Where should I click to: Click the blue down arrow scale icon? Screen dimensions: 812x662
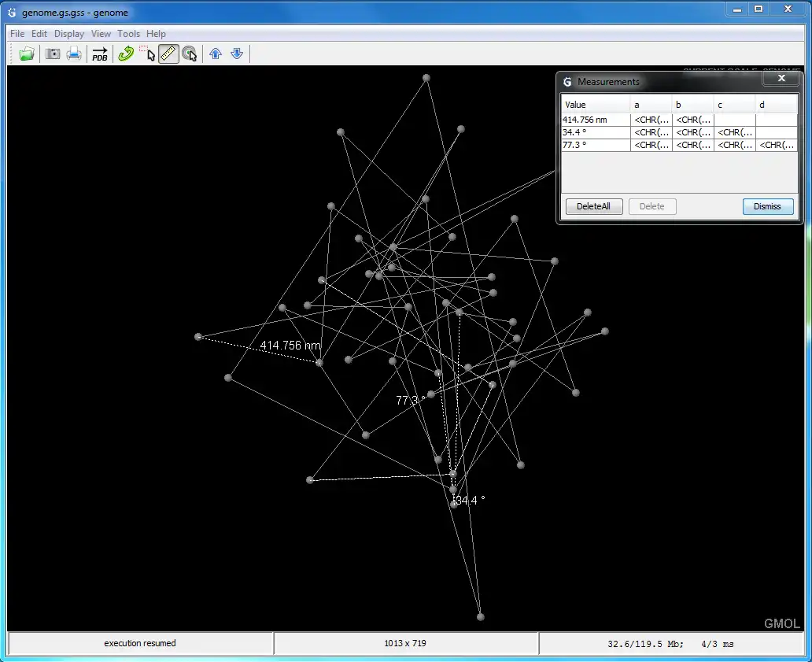pyautogui.click(x=237, y=54)
